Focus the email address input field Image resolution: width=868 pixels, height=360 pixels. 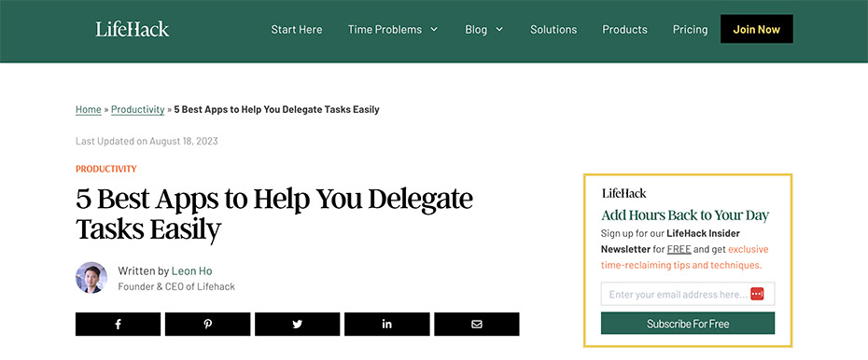pyautogui.click(x=688, y=294)
